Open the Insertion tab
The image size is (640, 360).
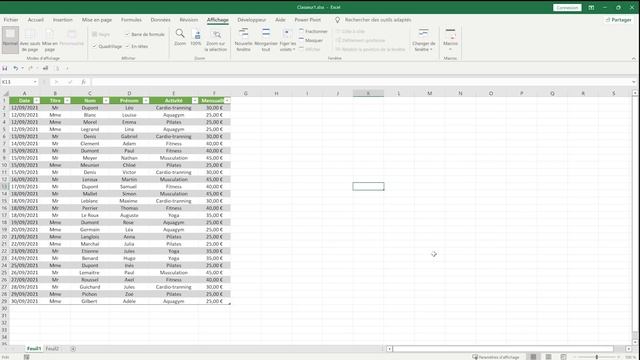click(62, 20)
